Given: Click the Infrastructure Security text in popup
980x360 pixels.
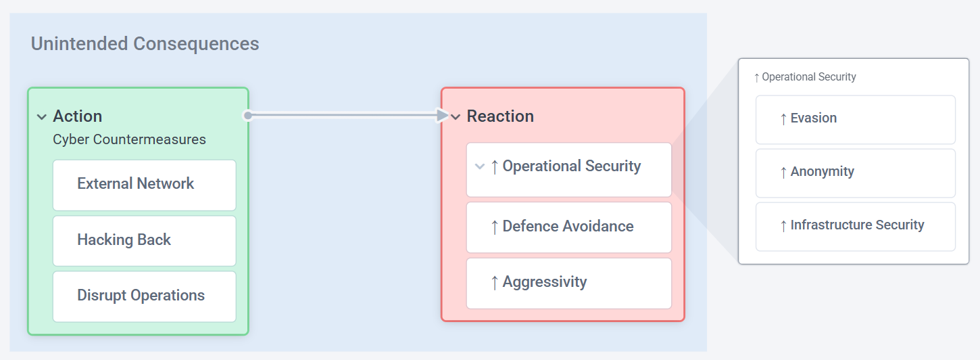Looking at the screenshot, I should click(857, 225).
